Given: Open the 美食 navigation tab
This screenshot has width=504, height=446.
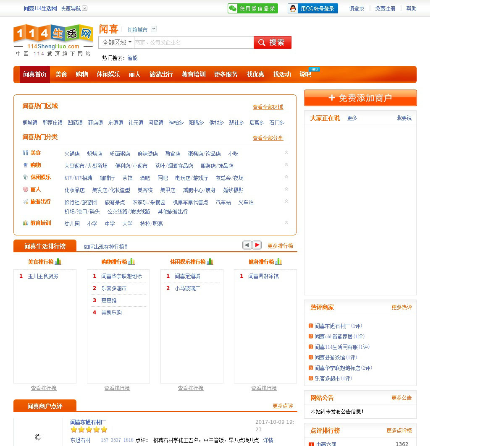Looking at the screenshot, I should click(x=61, y=75).
